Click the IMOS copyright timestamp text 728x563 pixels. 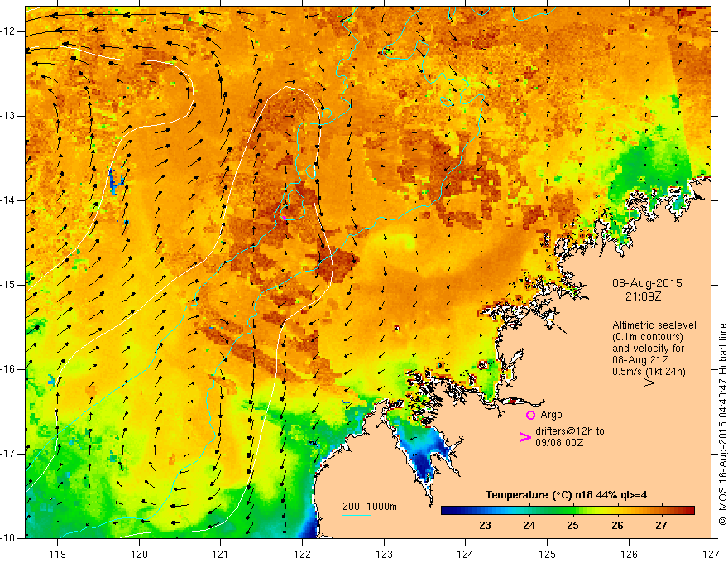(x=722, y=424)
